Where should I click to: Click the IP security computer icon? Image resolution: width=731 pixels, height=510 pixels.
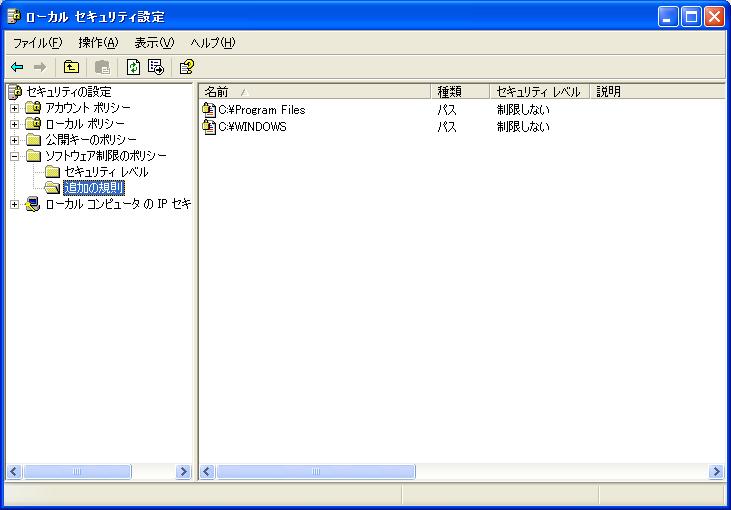point(33,204)
